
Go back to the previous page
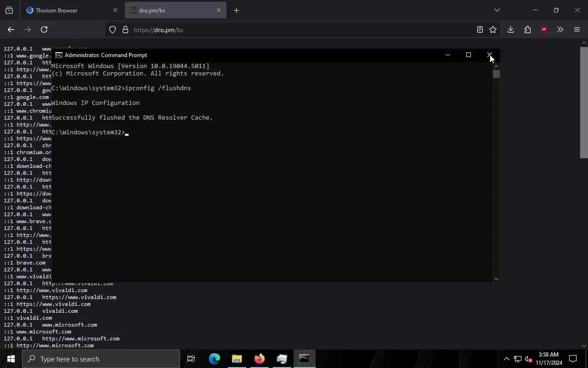(11, 29)
